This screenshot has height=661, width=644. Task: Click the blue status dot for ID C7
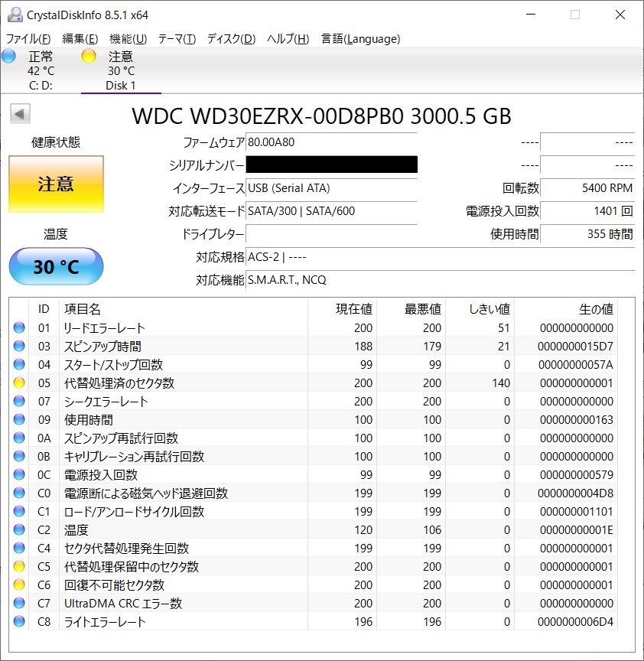19,603
